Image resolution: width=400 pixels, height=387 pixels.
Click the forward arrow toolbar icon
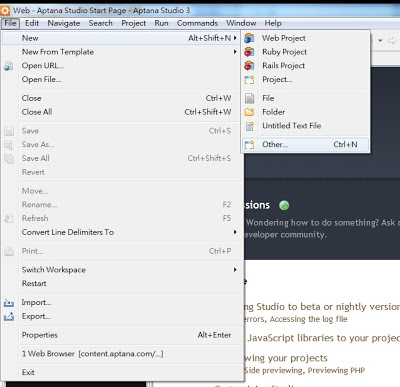(x=392, y=41)
